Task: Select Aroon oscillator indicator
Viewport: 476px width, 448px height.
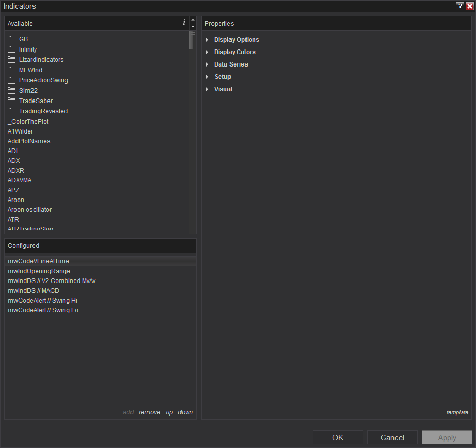Action: click(29, 210)
